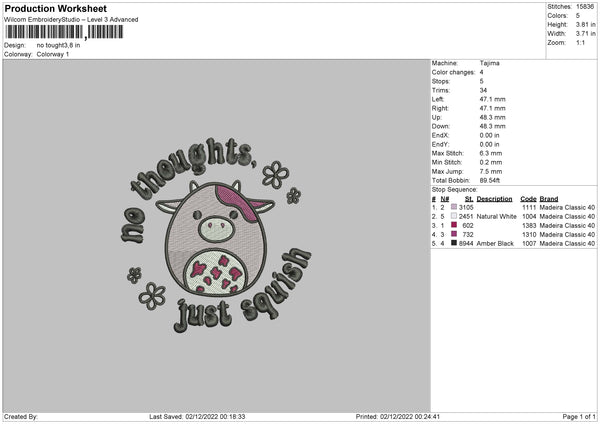Click the Stitches value 15836
This screenshot has height=424, width=600.
point(585,7)
